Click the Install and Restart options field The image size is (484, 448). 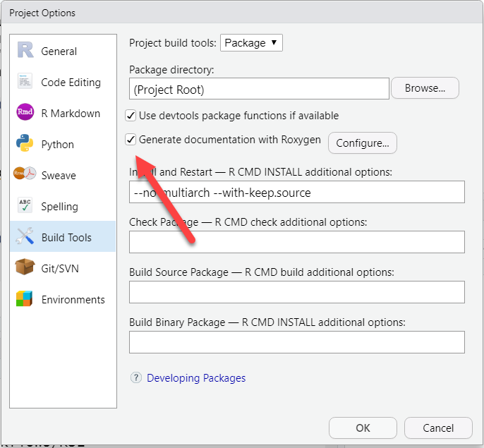[296, 193]
